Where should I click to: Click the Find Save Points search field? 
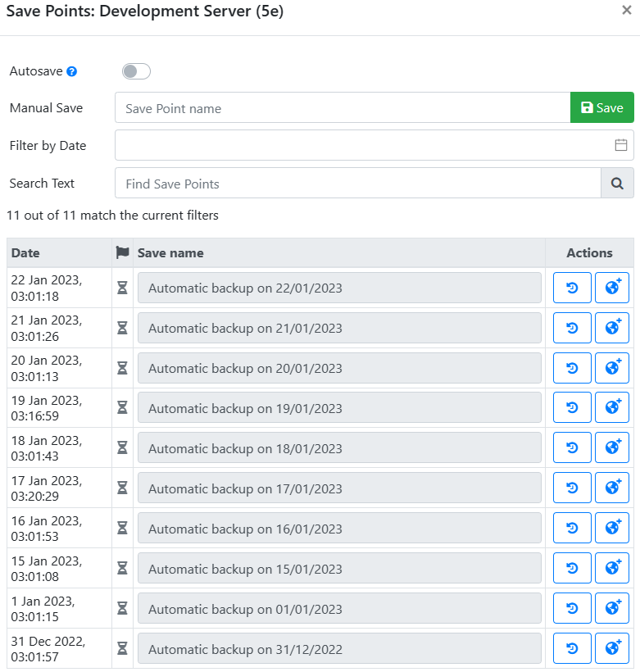coord(358,184)
